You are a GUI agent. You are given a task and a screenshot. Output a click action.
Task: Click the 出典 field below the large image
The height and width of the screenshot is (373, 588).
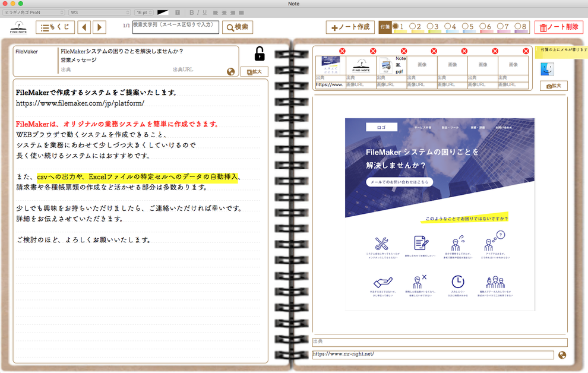coord(440,342)
